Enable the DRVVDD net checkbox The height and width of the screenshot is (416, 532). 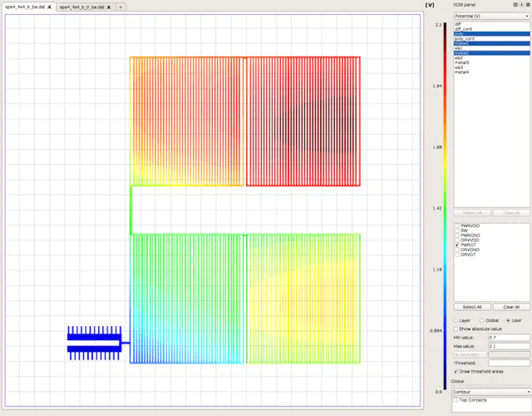click(x=457, y=240)
